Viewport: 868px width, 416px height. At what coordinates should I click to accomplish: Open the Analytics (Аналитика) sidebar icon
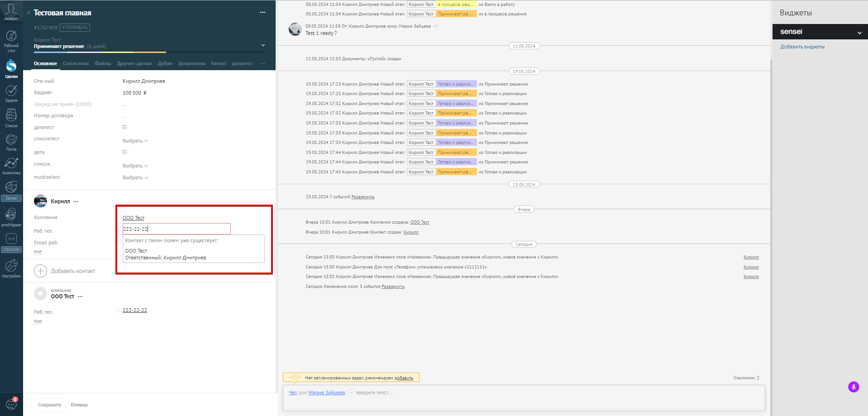11,163
